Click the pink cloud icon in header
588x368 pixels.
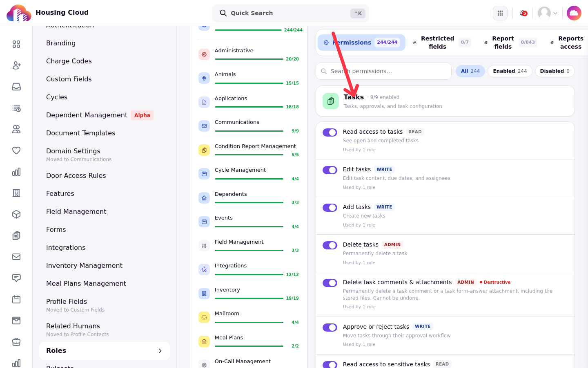(x=574, y=13)
